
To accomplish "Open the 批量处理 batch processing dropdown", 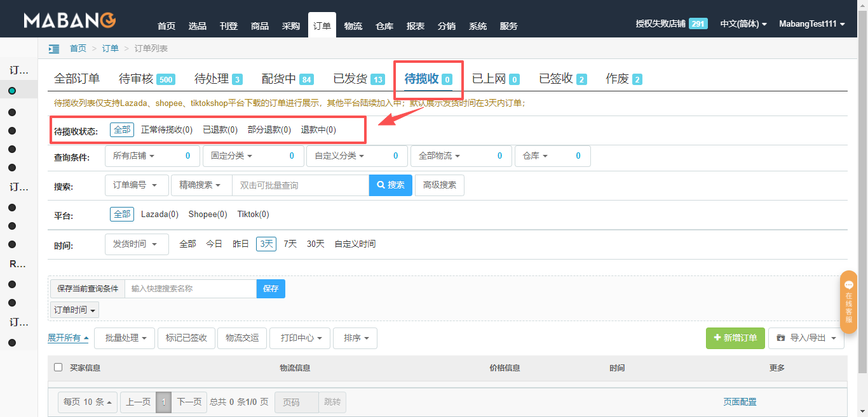I will click(125, 338).
